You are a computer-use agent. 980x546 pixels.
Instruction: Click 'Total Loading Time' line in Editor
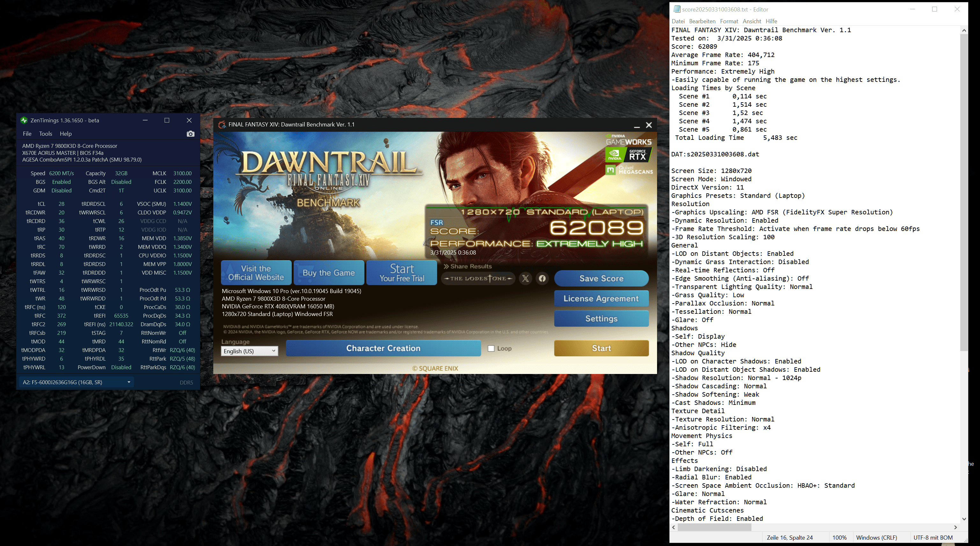point(736,138)
